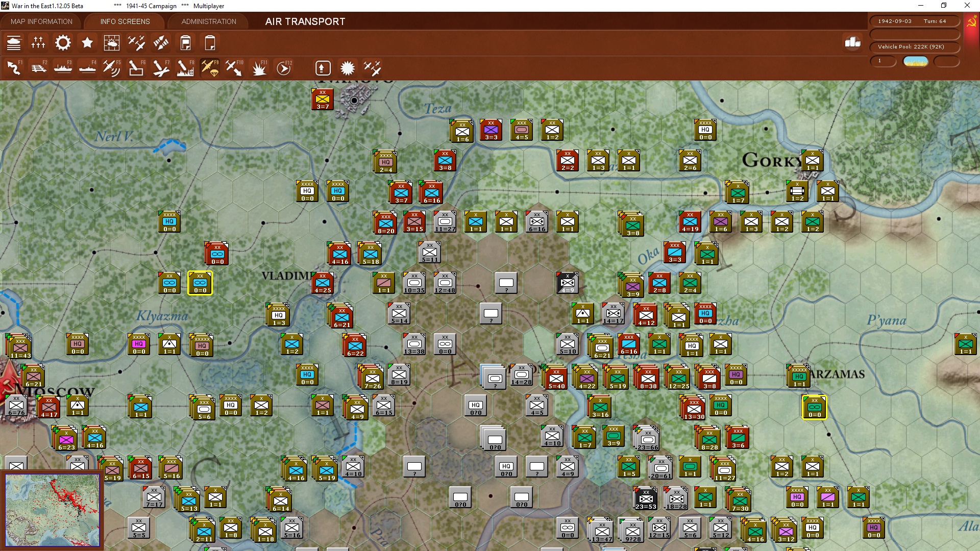
Task: Select the F10 air transfer icon
Action: (x=234, y=68)
